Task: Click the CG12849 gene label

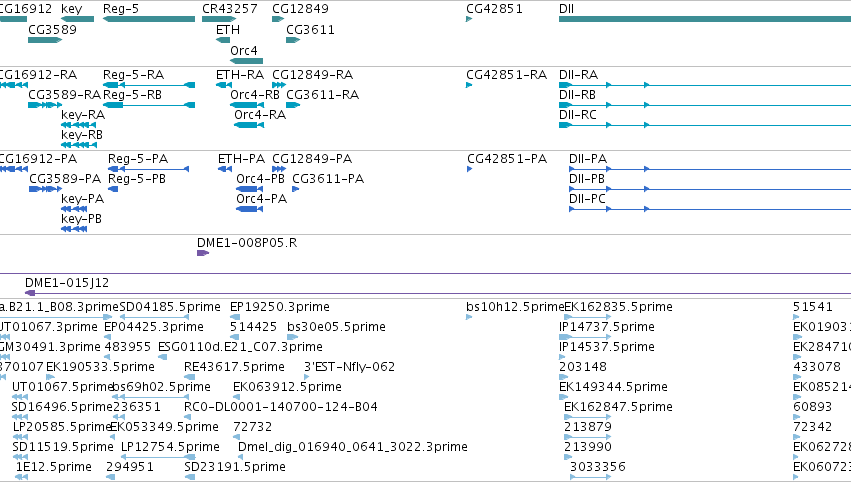Action: coord(300,9)
